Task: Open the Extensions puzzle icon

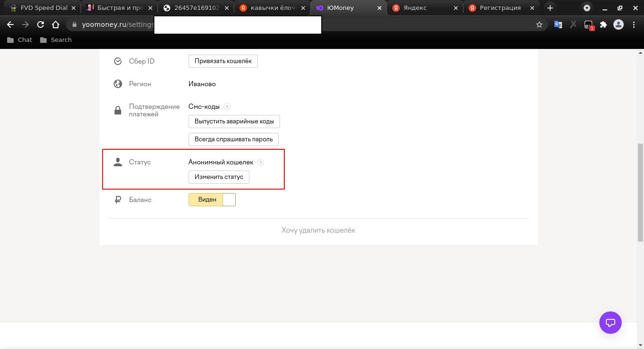Action: tap(603, 24)
